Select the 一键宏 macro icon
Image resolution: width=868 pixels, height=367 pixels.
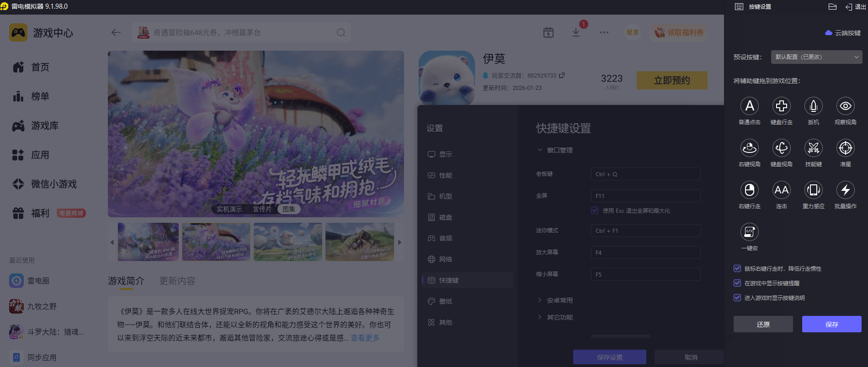pos(749,232)
